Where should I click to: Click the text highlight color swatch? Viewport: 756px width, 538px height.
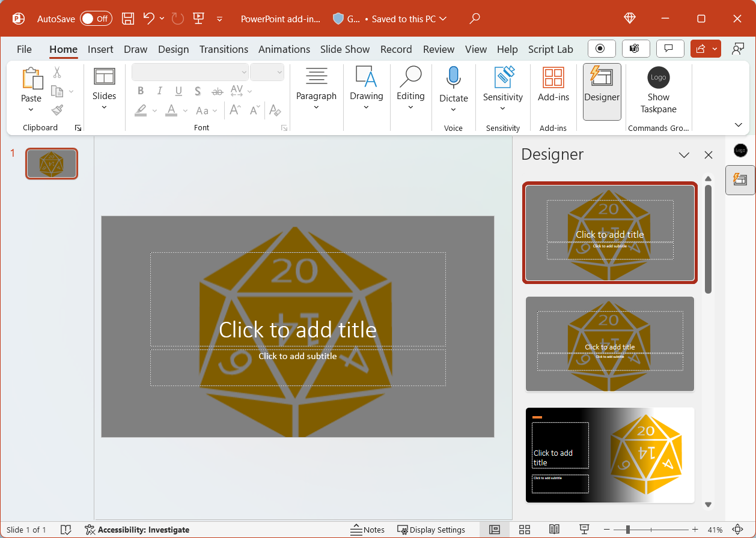pos(141,110)
